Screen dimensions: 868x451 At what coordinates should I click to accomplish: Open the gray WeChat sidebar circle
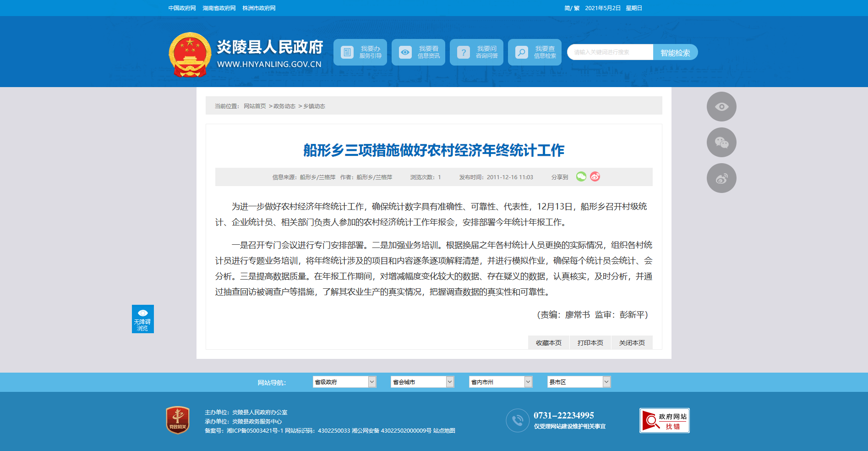(x=721, y=143)
